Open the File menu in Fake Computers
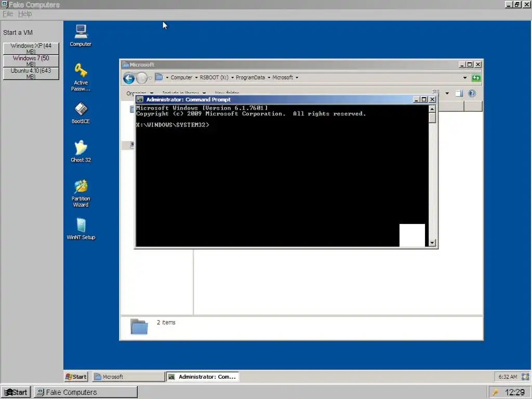This screenshot has width=532, height=399. pyautogui.click(x=8, y=14)
